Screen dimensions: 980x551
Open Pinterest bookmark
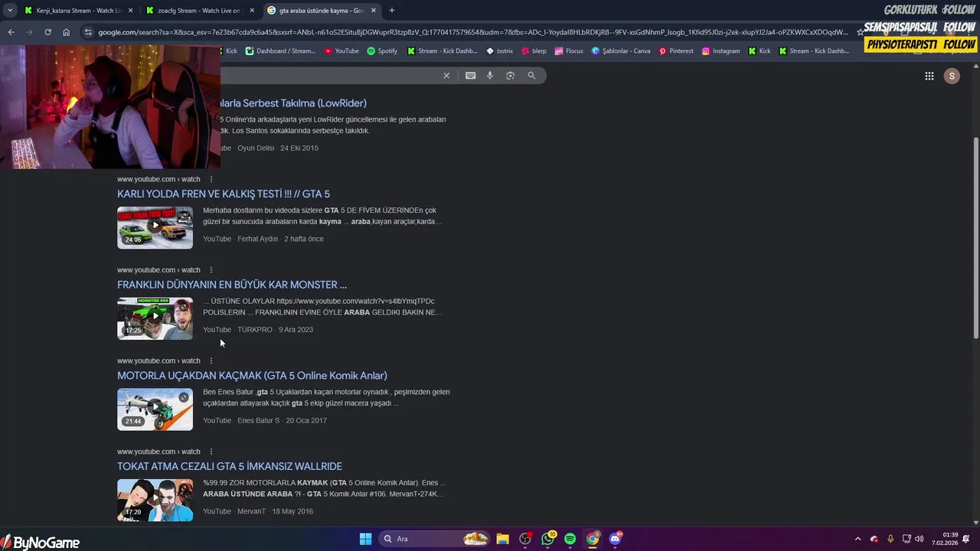pyautogui.click(x=676, y=51)
